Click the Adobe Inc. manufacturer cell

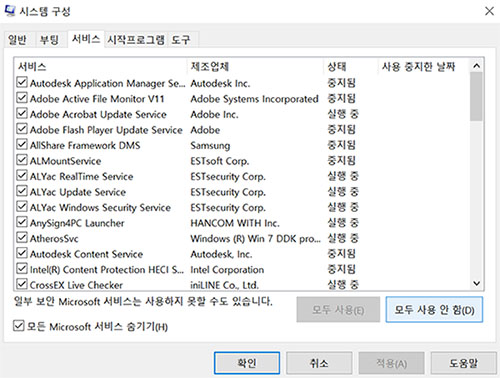214,114
